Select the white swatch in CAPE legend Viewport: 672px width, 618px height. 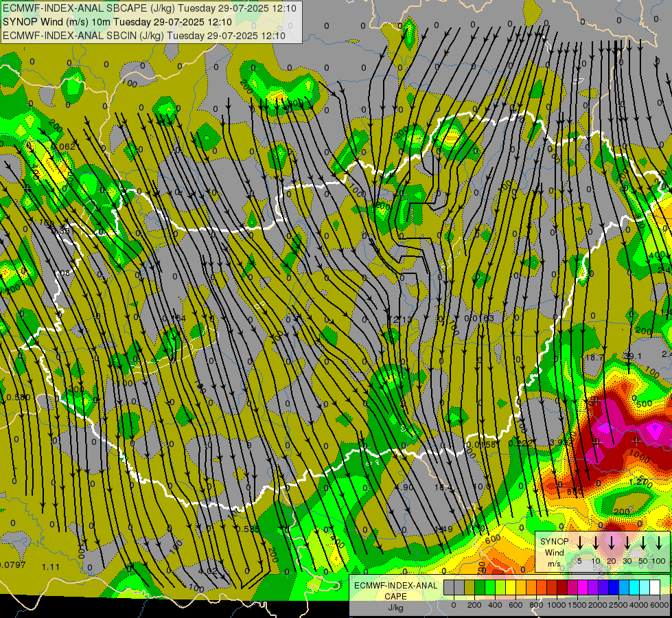pos(655,588)
